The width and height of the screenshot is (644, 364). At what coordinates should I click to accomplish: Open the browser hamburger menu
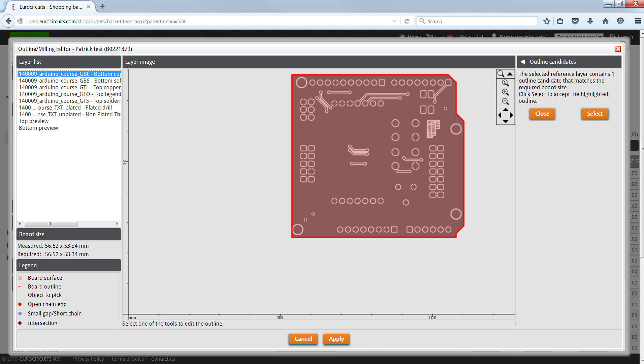pos(638,21)
